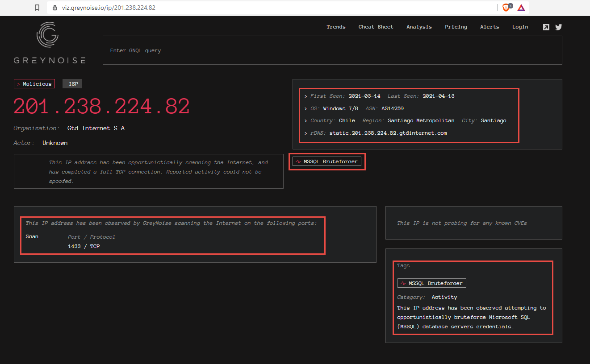
Task: Click the OS value Windows 7/8
Action: coord(341,108)
